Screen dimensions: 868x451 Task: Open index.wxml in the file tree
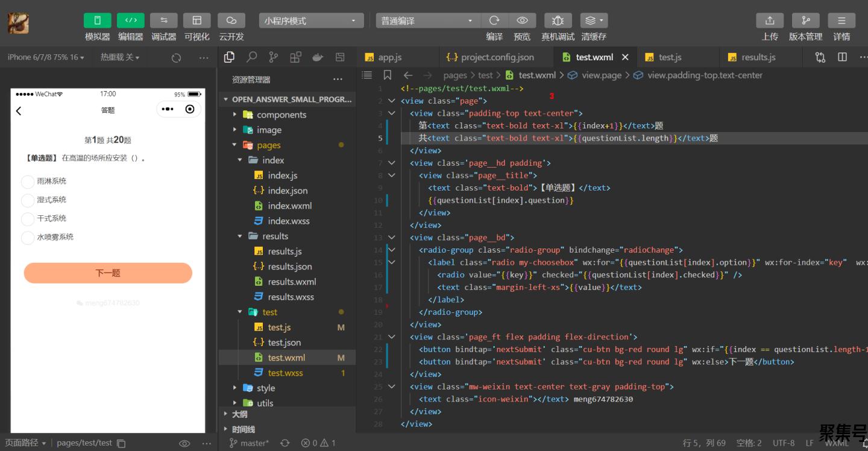click(287, 206)
